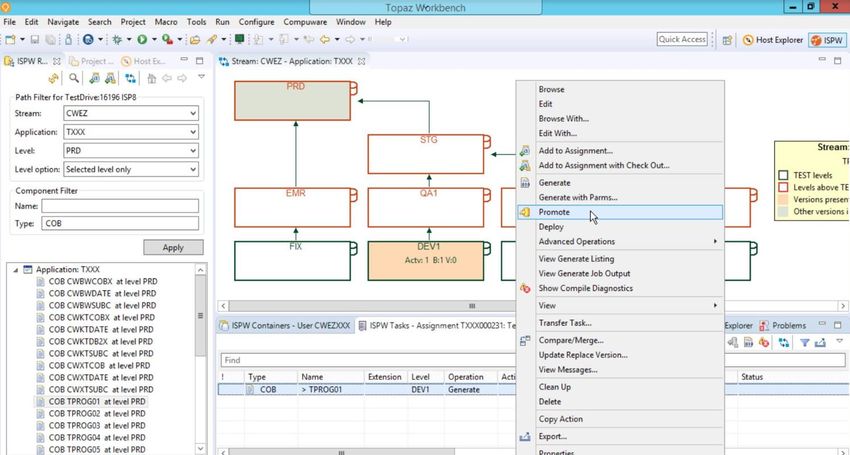Click the DEV1 level box in stream diagram

426,261
